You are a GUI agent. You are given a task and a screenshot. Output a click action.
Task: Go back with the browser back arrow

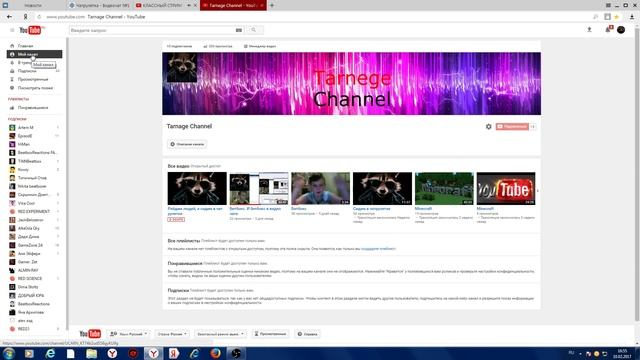tap(9, 17)
